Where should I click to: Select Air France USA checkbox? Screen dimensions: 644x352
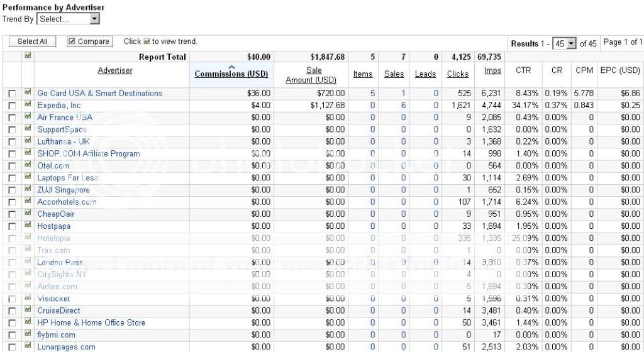12,118
